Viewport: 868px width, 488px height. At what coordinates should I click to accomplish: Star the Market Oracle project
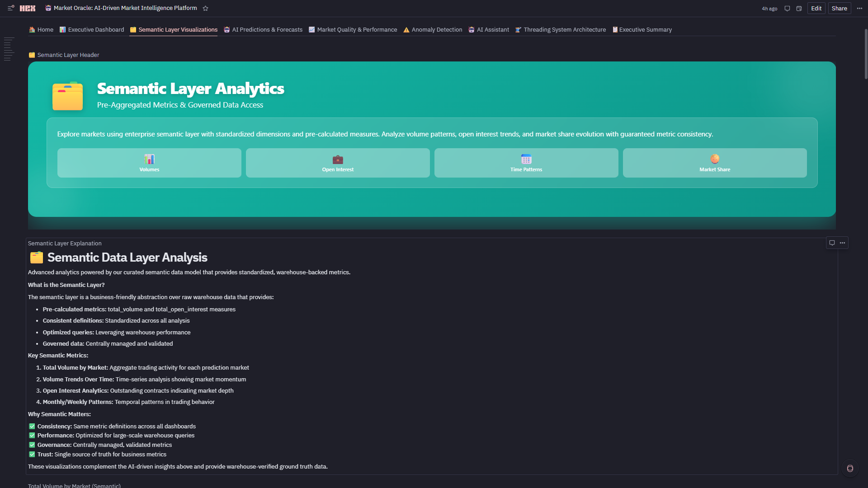coord(206,8)
